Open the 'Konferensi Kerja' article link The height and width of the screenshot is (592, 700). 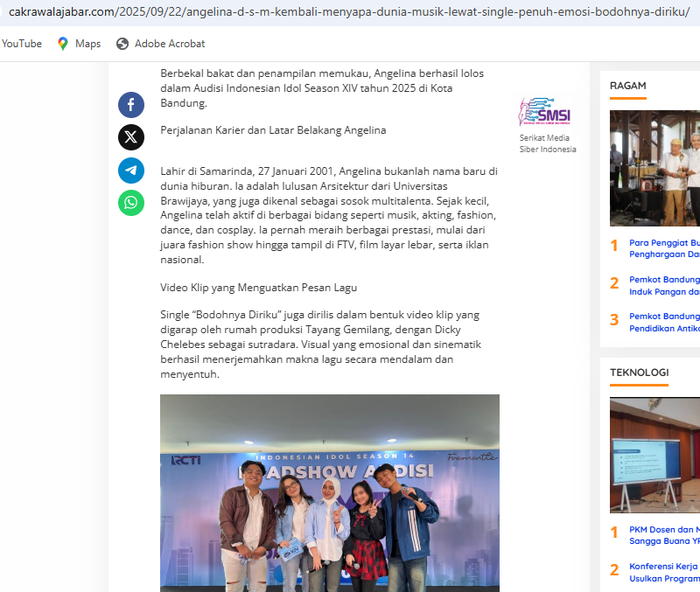coord(663,572)
